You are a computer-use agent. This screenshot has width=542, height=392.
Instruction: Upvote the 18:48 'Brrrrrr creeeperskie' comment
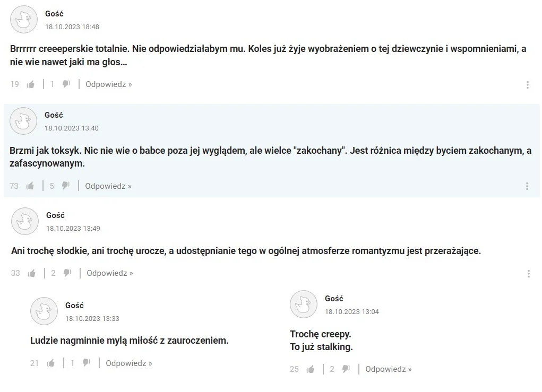[x=31, y=84]
